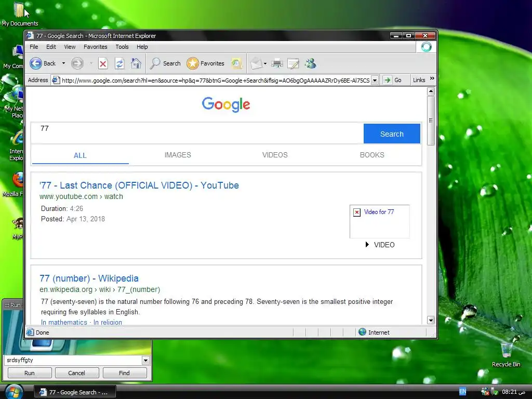This screenshot has width=532, height=399.
Task: Open browsing History icon
Action: pos(237,63)
